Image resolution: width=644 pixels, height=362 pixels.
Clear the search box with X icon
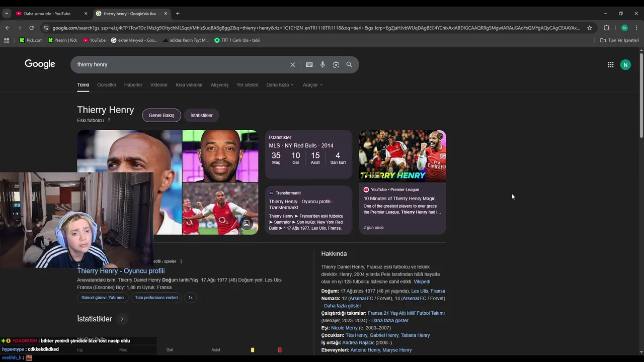[x=292, y=64]
